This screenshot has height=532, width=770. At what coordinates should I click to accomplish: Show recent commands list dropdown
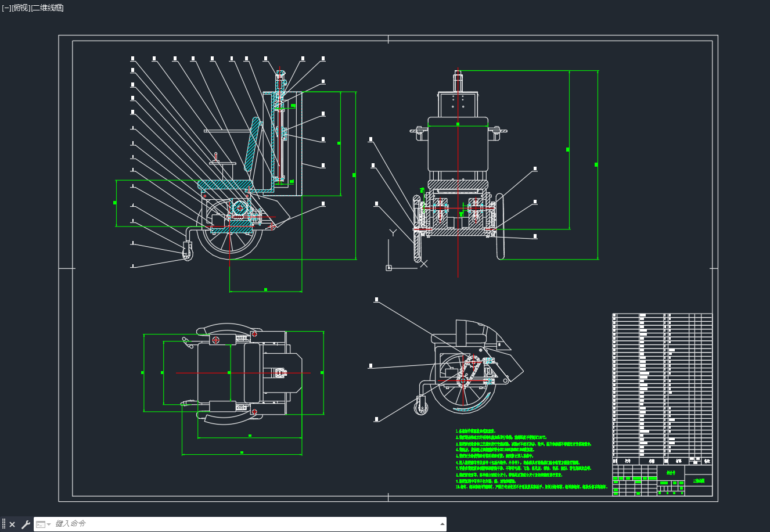pyautogui.click(x=43, y=524)
